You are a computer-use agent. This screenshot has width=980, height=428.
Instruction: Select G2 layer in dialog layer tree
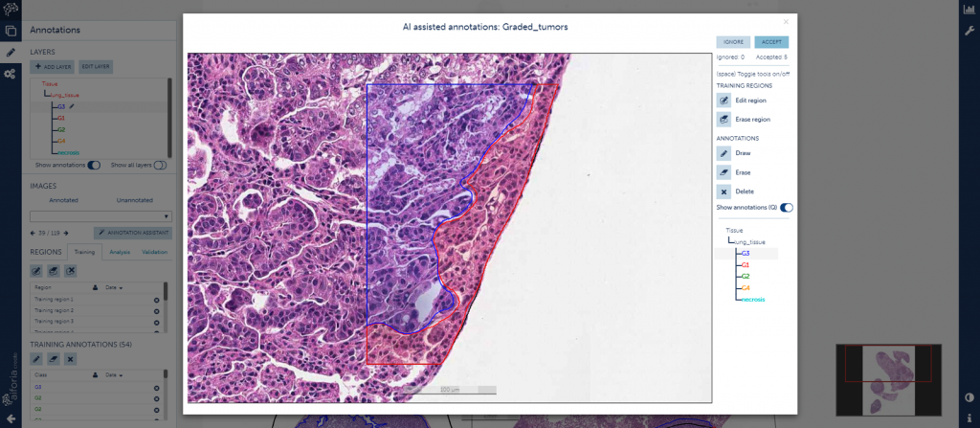pyautogui.click(x=746, y=276)
